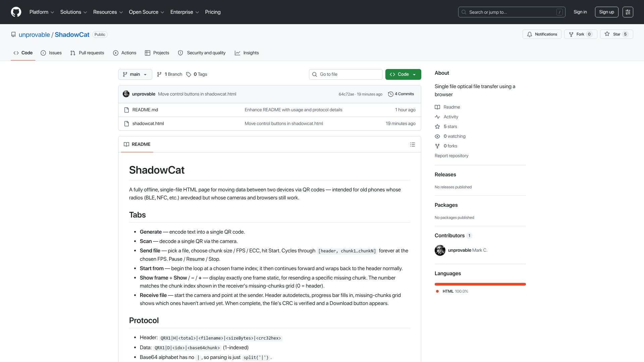Expand the Enterprise menu
This screenshot has width=644, height=362.
click(x=184, y=12)
